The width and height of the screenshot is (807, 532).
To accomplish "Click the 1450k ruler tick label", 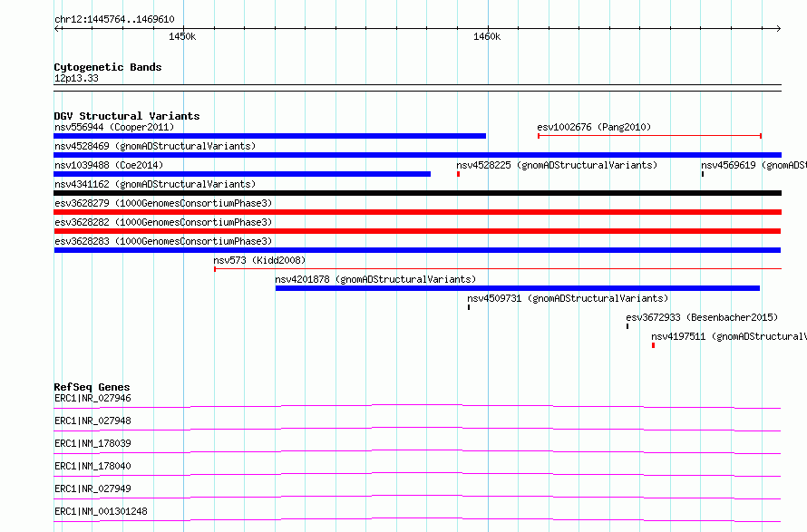I will [x=182, y=36].
